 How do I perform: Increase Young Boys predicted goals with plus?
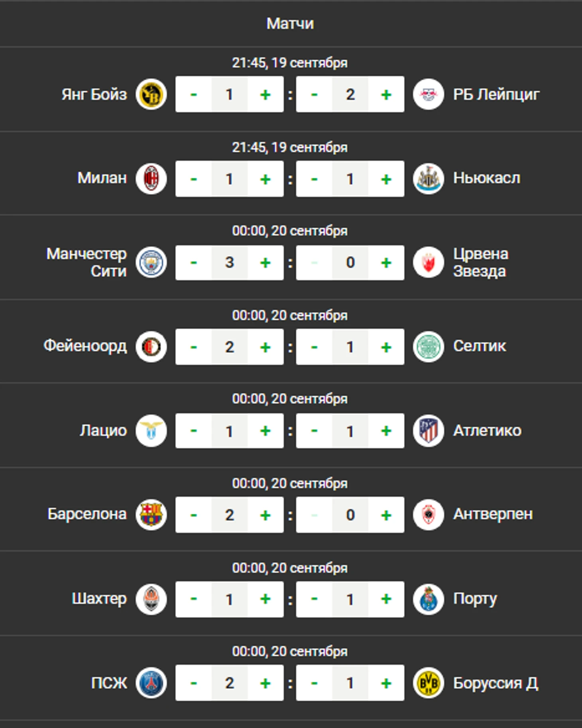coord(265,95)
